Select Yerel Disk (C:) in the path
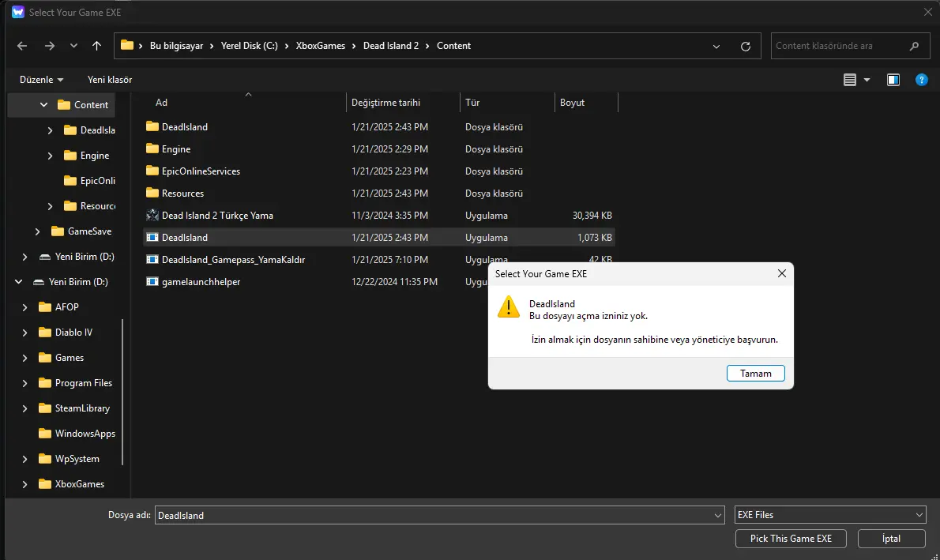This screenshot has height=560, width=940. pyautogui.click(x=250, y=46)
